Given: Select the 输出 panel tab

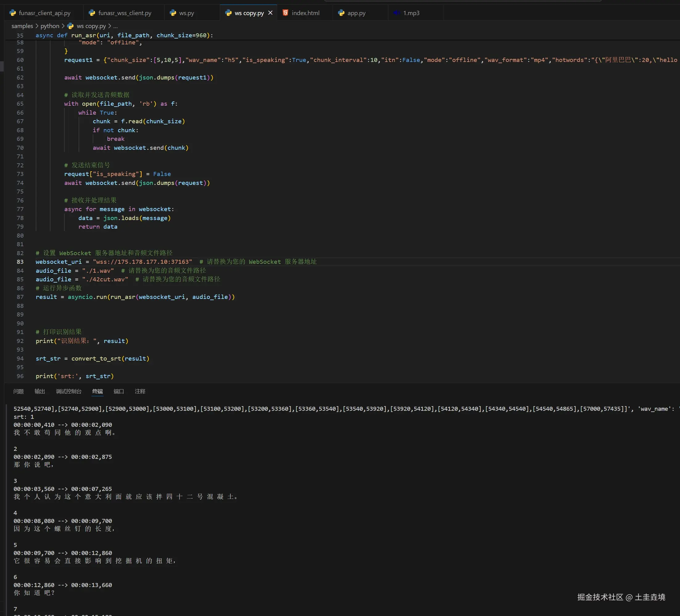Looking at the screenshot, I should click(x=40, y=391).
